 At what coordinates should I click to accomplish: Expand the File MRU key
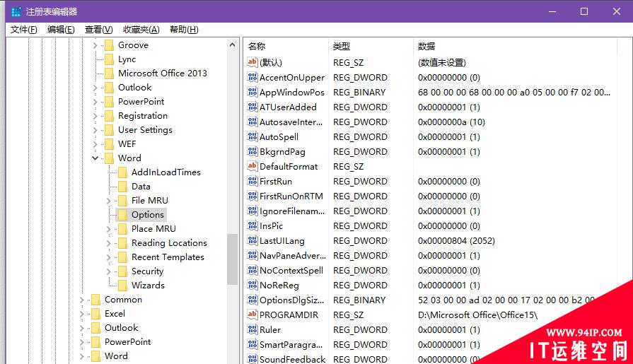109,201
